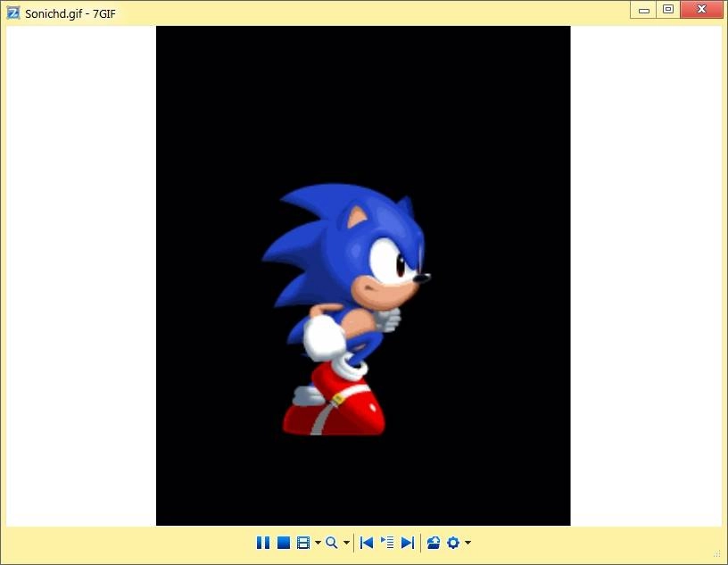The width and height of the screenshot is (728, 565).
Task: Click the film strip frames icon
Action: click(x=303, y=543)
